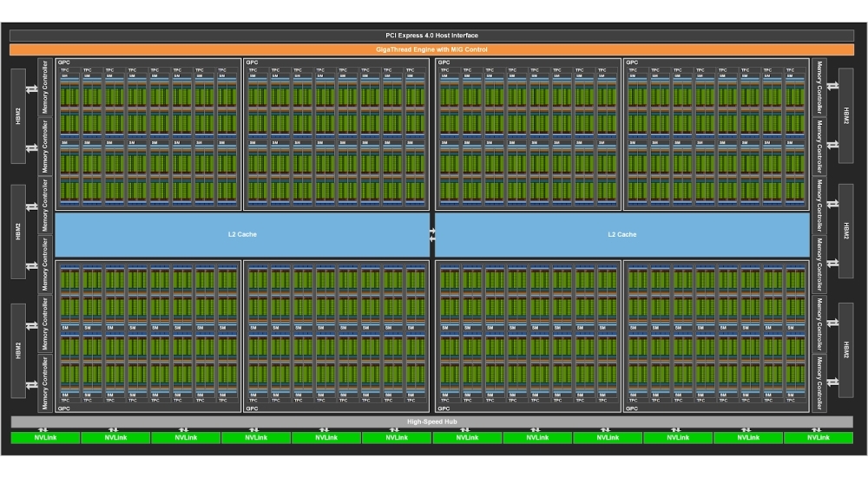Click the left L2 Cache block
The width and height of the screenshot is (868, 477).
(x=242, y=234)
